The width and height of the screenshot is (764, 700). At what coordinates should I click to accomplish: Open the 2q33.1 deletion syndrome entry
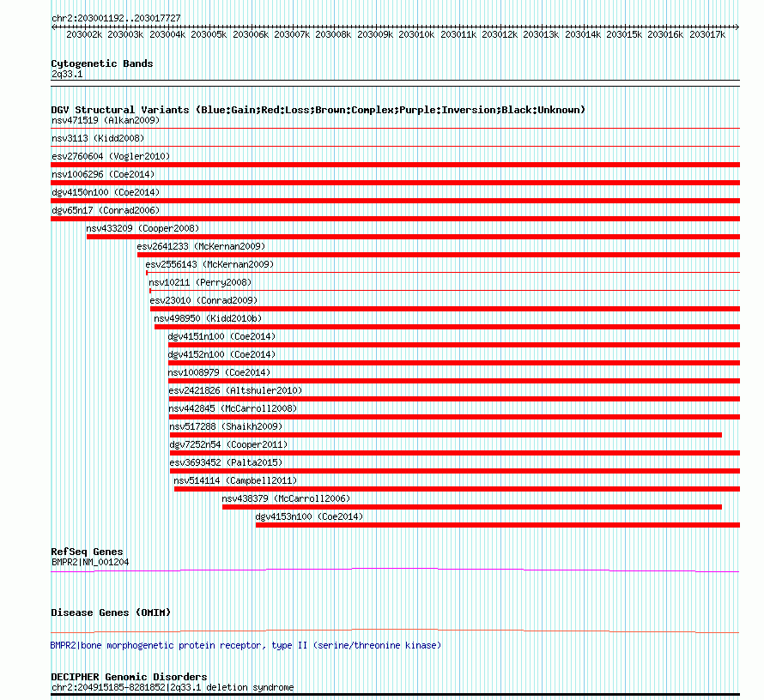173,687
